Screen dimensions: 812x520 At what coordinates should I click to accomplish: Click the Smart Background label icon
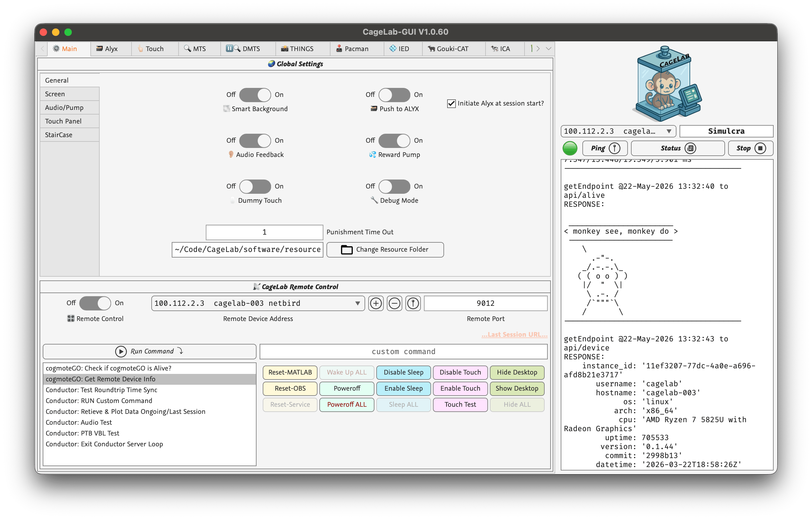[227, 109]
